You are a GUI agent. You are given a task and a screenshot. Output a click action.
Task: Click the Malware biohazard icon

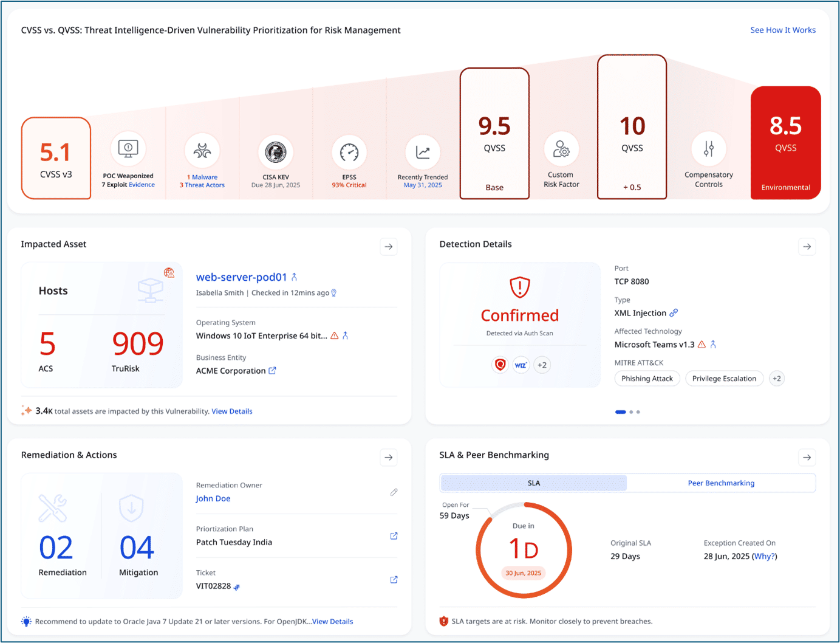pyautogui.click(x=202, y=151)
